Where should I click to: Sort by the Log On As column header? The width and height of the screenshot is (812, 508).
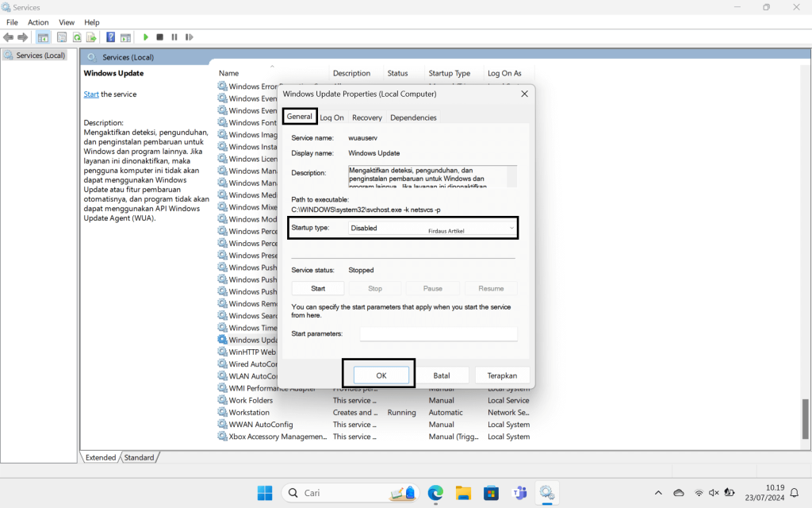tap(504, 73)
